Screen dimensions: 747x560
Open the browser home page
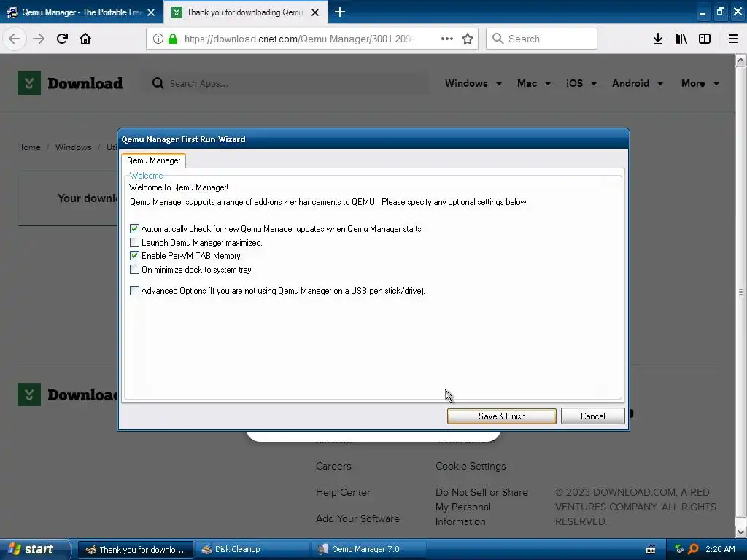tap(85, 39)
